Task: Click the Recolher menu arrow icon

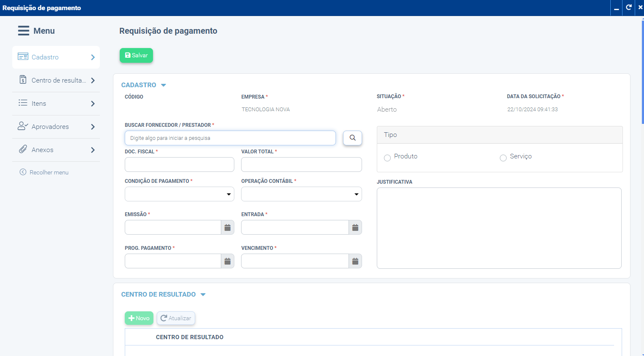Action: click(23, 172)
